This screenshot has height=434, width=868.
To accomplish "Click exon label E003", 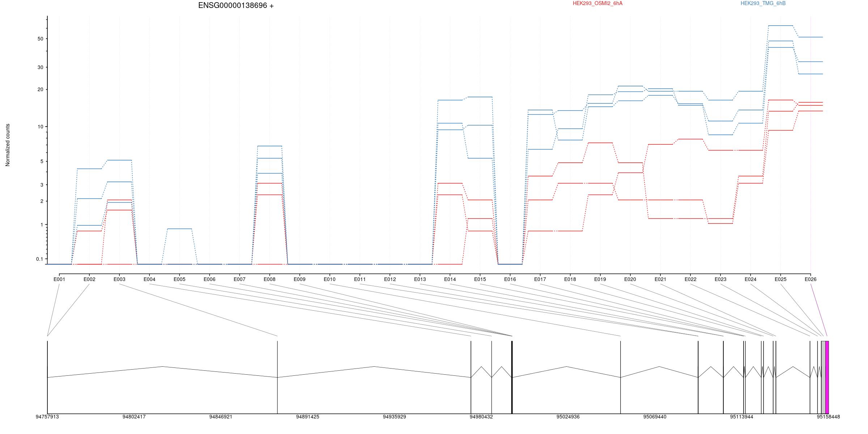I will coord(119,279).
